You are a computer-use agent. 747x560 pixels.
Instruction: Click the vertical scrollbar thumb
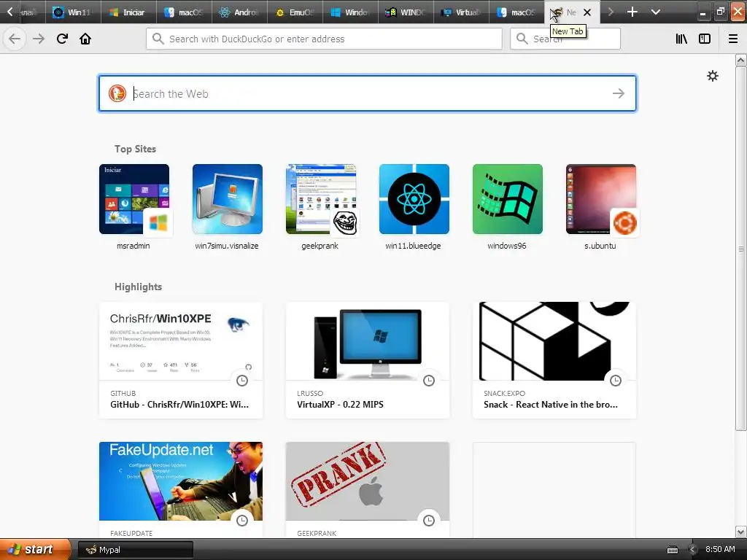(x=741, y=249)
